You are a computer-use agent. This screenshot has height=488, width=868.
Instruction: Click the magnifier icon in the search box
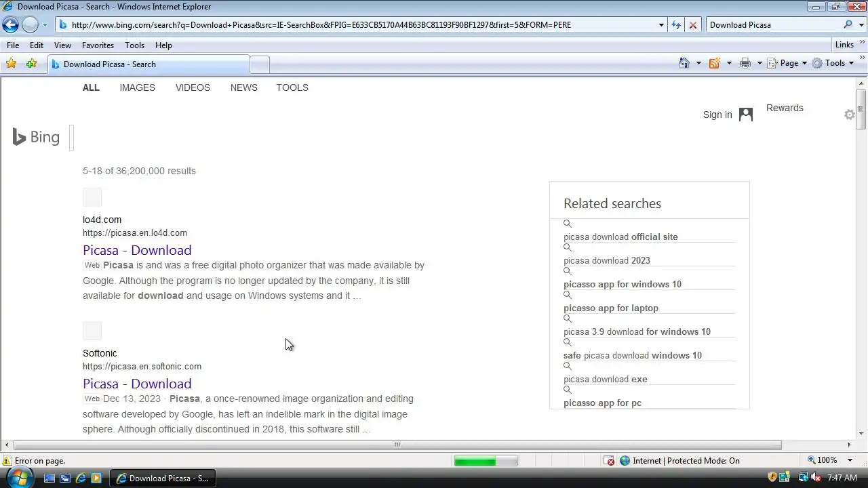pyautogui.click(x=848, y=25)
